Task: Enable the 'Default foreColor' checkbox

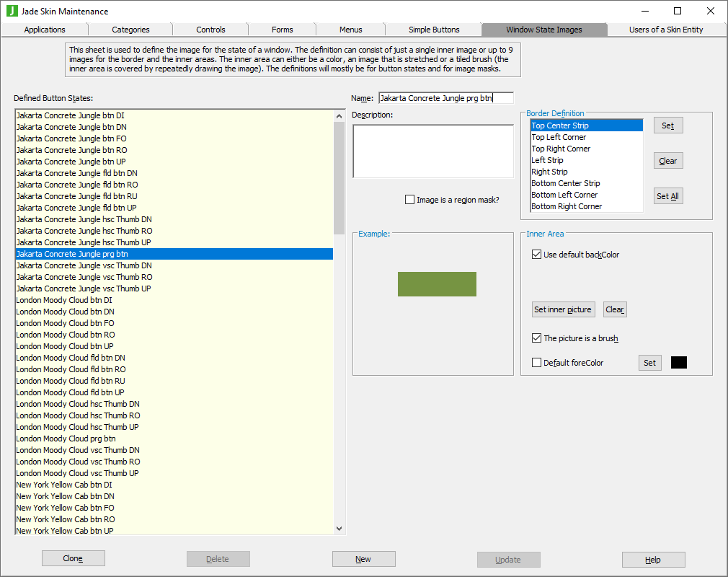Action: click(x=536, y=363)
